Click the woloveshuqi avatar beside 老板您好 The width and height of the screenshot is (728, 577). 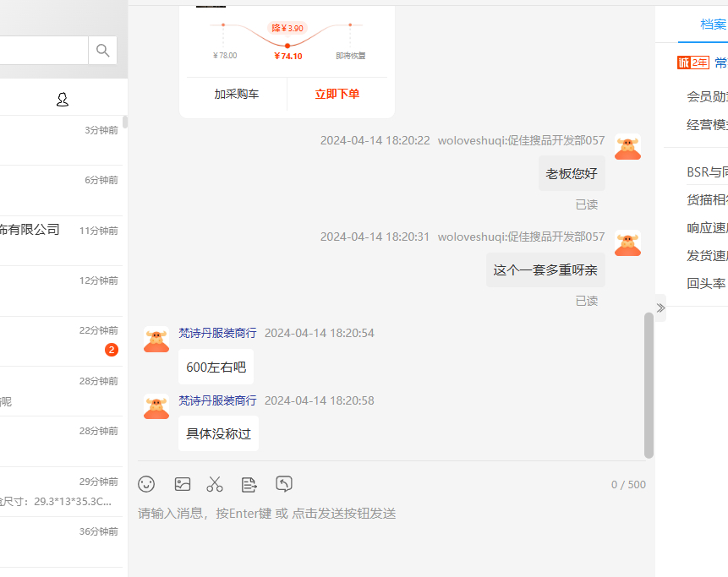pyautogui.click(x=627, y=147)
